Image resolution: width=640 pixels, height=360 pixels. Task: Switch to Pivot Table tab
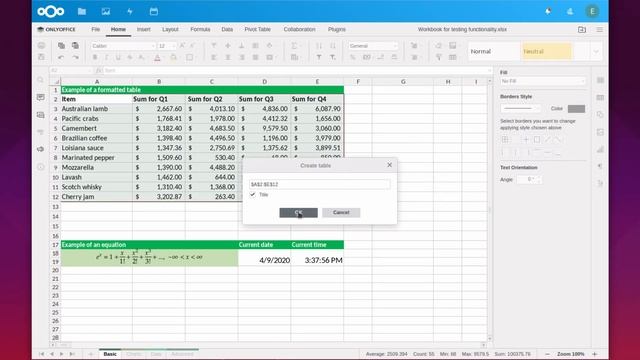point(257,29)
